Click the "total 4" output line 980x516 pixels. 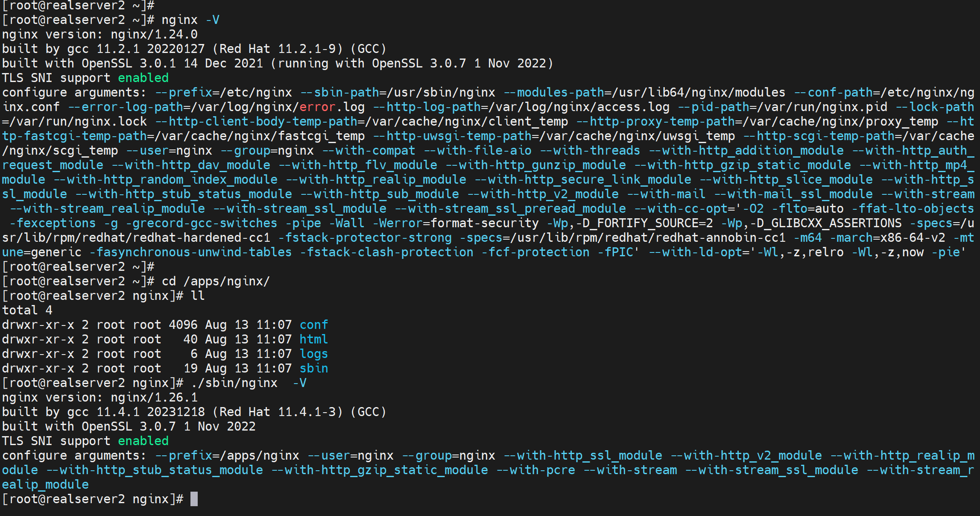coord(27,310)
